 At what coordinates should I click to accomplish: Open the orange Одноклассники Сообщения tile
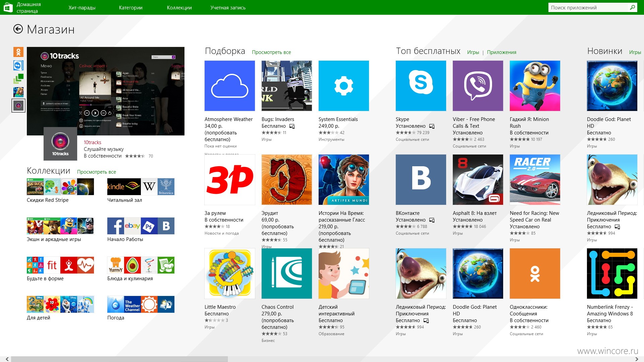coord(535,274)
